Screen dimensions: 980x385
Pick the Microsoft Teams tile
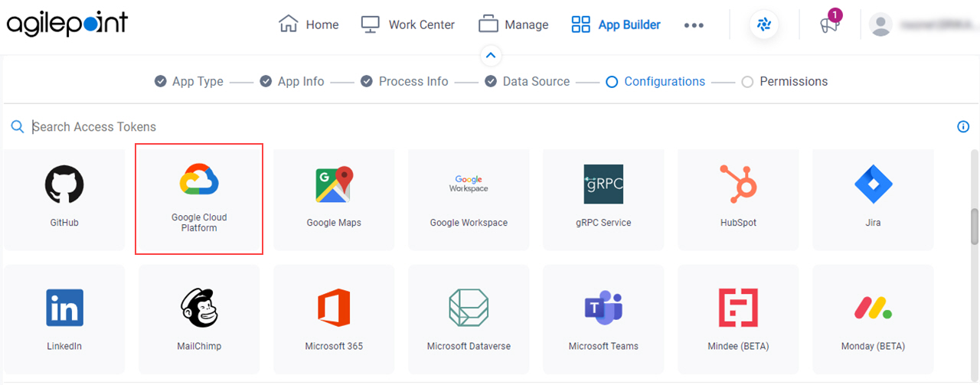point(603,319)
